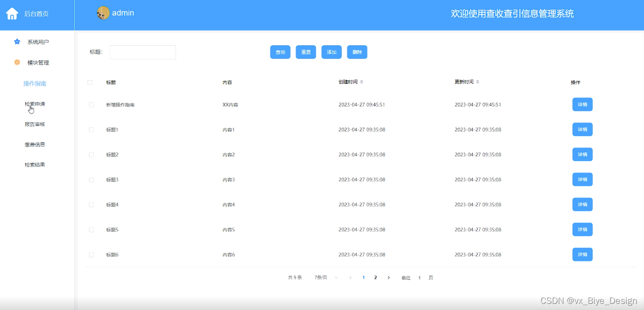Check the row 标题4 checkbox
Image resolution: width=644 pixels, height=310 pixels.
[x=91, y=204]
